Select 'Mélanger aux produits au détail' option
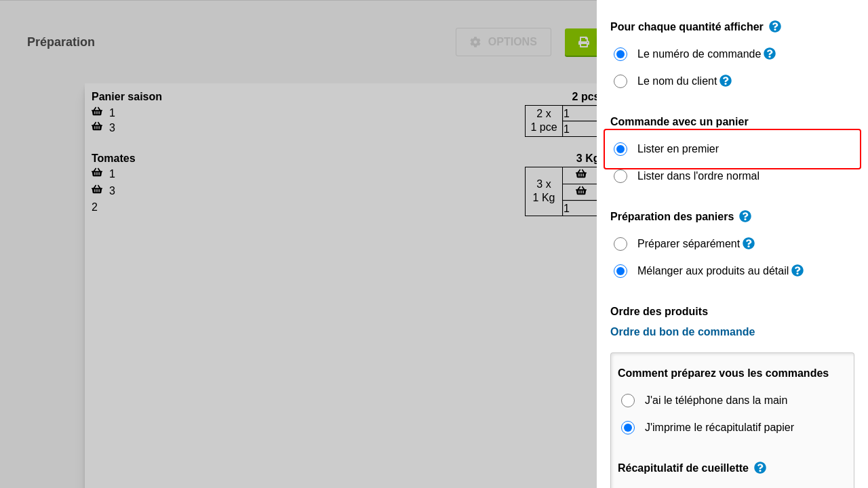 pos(620,271)
